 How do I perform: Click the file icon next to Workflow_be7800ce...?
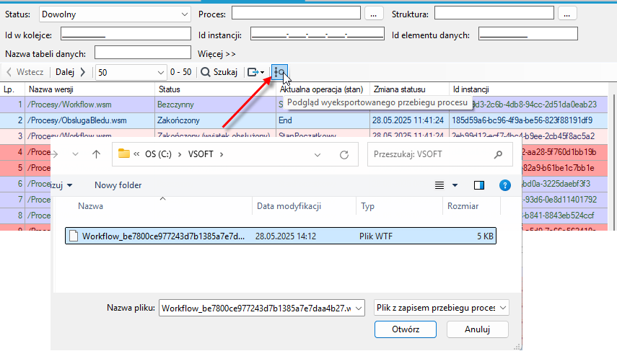[73, 236]
